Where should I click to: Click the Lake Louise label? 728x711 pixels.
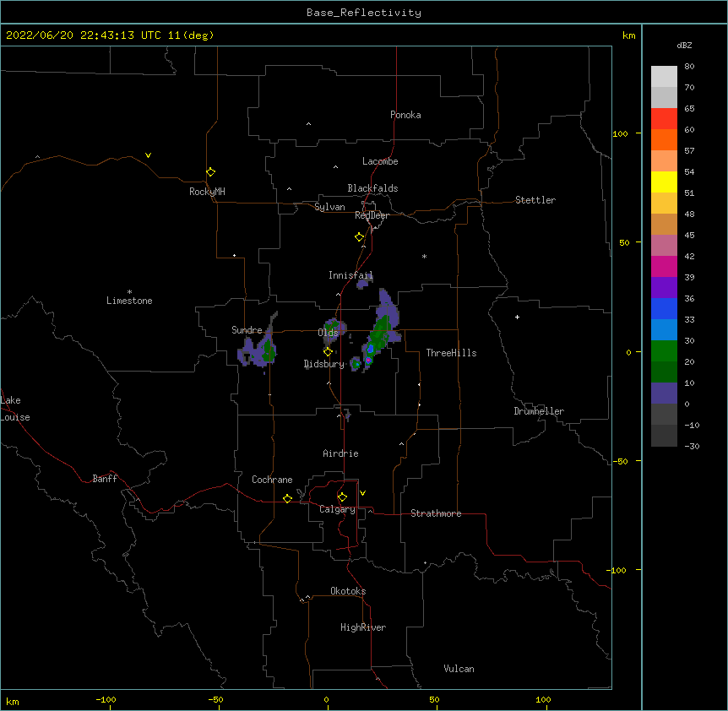(x=15, y=409)
